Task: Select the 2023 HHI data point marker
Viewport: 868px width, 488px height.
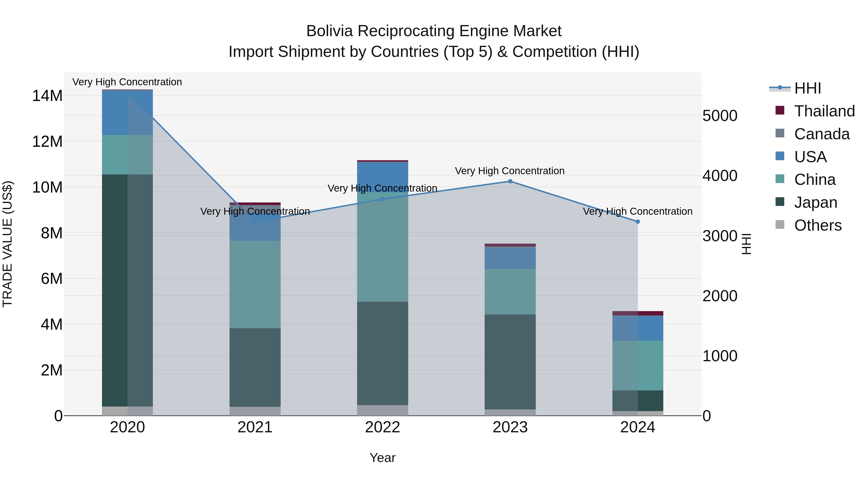Action: pos(510,181)
